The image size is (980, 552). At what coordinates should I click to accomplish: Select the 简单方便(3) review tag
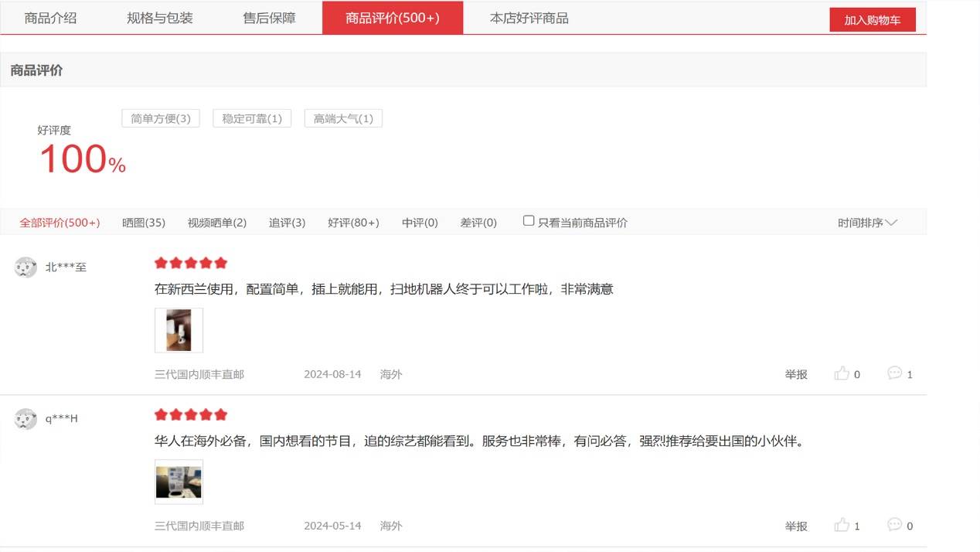(161, 118)
